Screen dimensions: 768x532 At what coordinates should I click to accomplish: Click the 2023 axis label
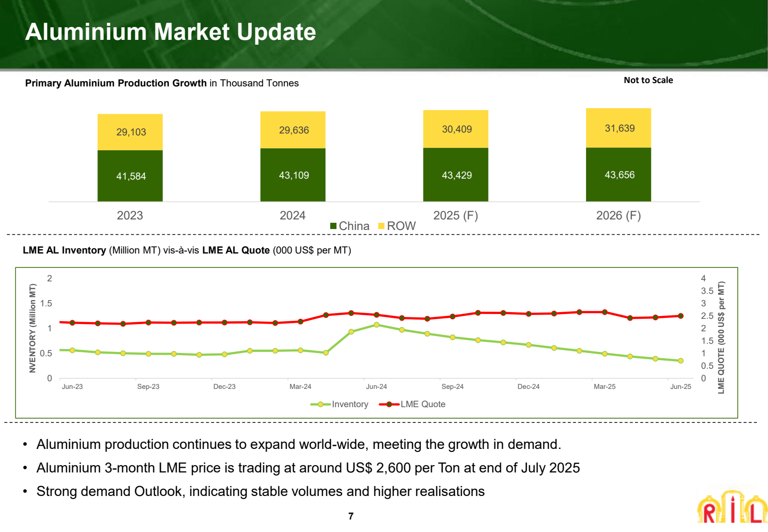click(x=130, y=216)
